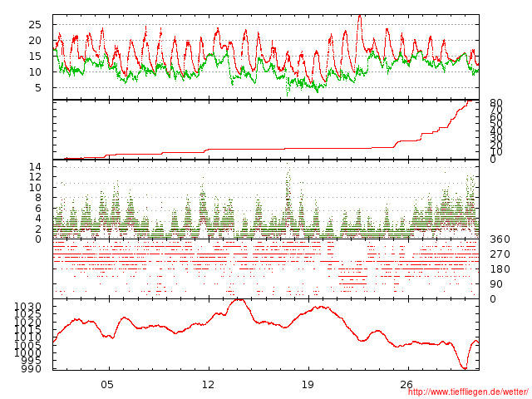Click the "8" label on the wind speed axis

point(38,198)
